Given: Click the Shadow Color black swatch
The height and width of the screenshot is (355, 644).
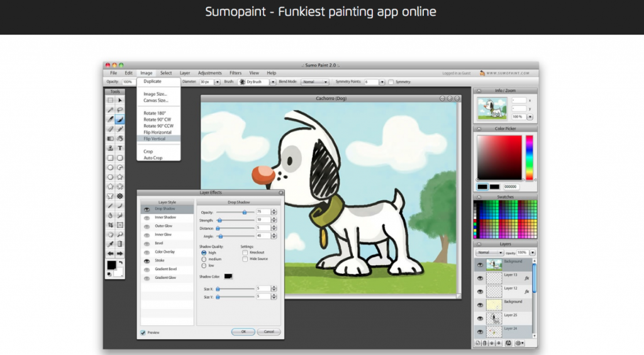Looking at the screenshot, I should [228, 276].
